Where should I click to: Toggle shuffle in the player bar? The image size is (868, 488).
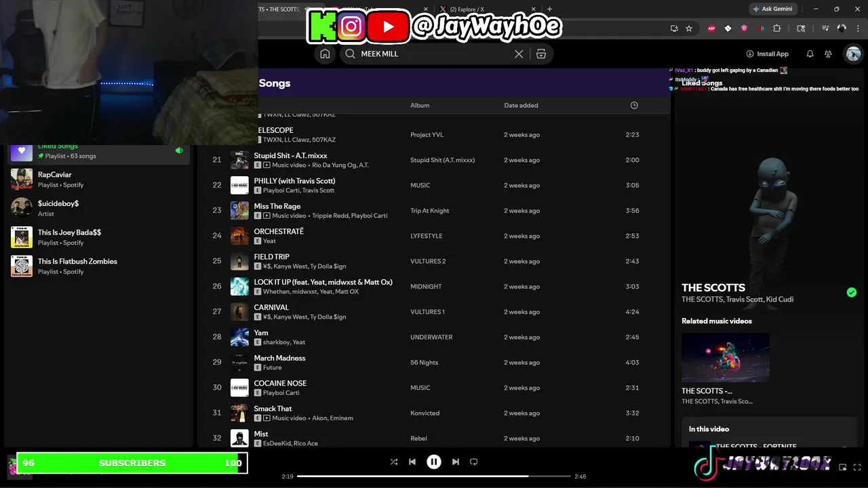pyautogui.click(x=394, y=462)
